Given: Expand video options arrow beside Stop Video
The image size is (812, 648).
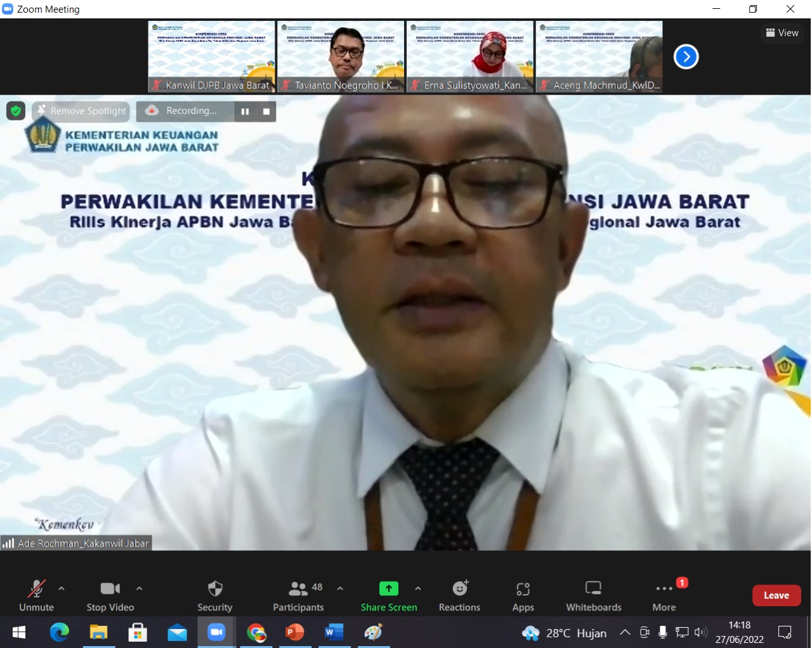Looking at the screenshot, I should click(140, 588).
